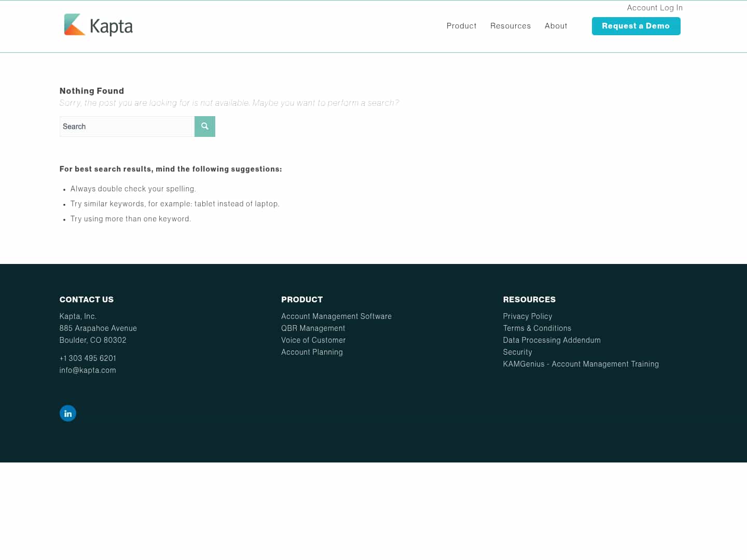Screen dimensions: 747x560
Task: Open the Security footer link
Action: (517, 352)
